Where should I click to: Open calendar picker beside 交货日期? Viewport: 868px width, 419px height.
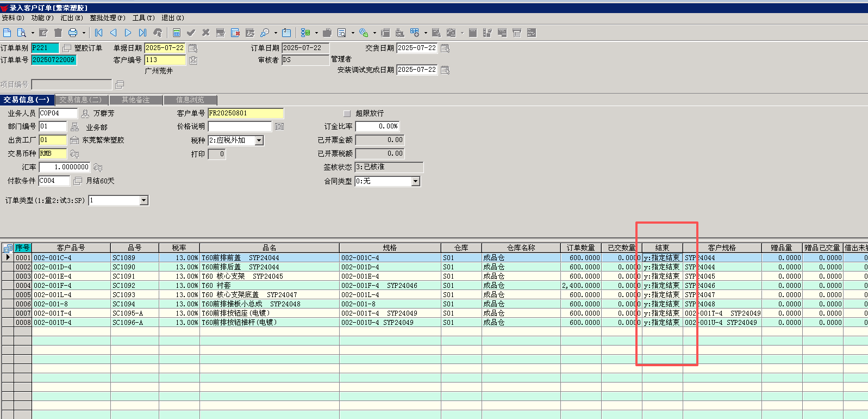(x=445, y=48)
